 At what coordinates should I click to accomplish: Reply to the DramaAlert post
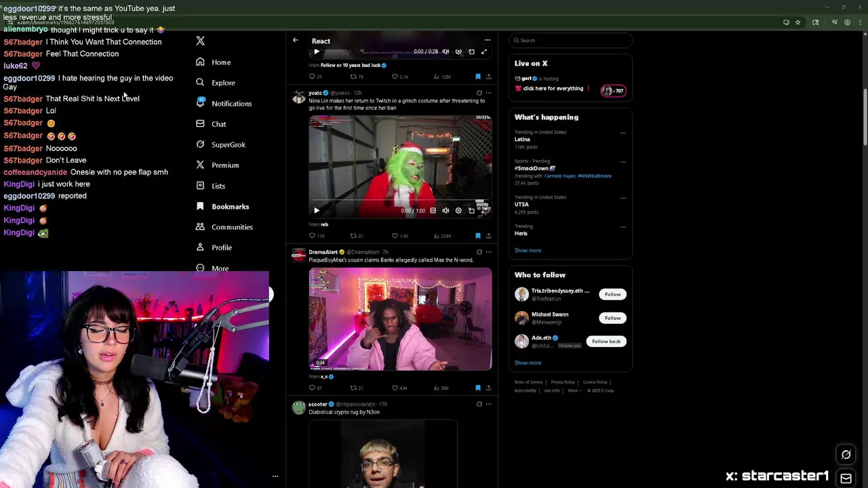315,388
